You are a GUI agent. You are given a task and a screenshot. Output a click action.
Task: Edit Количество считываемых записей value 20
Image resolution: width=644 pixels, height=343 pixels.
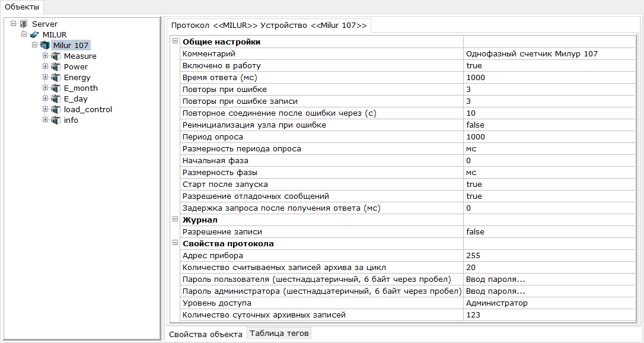pos(549,268)
